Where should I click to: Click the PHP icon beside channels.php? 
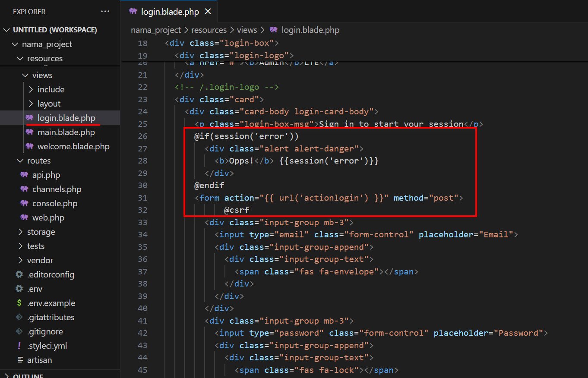[x=24, y=189]
